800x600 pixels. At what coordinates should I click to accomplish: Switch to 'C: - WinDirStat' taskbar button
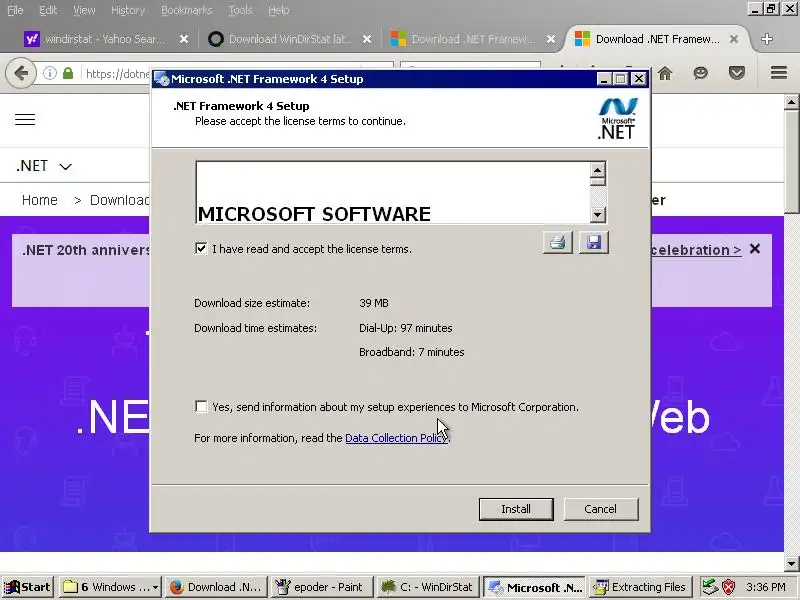[x=428, y=587]
